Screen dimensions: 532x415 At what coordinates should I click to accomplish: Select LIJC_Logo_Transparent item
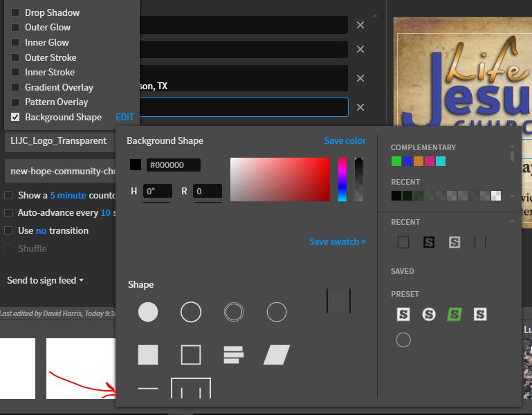coord(60,141)
